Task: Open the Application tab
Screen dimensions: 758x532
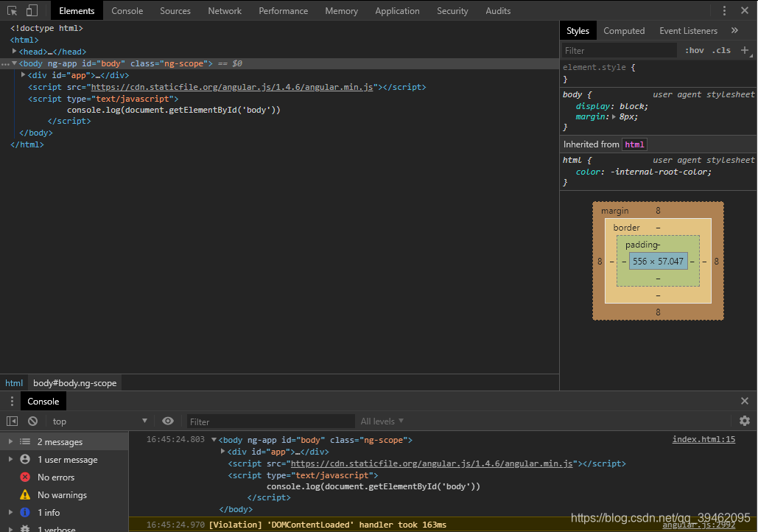Action: point(397,10)
